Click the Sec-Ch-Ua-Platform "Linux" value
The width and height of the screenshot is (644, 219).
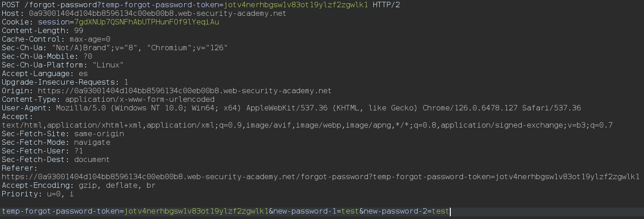pos(108,65)
